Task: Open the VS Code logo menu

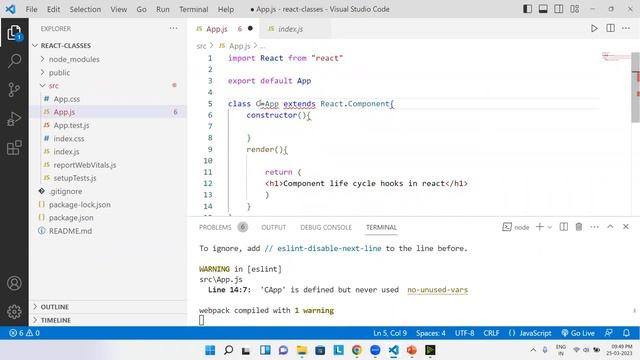Action: [x=11, y=9]
